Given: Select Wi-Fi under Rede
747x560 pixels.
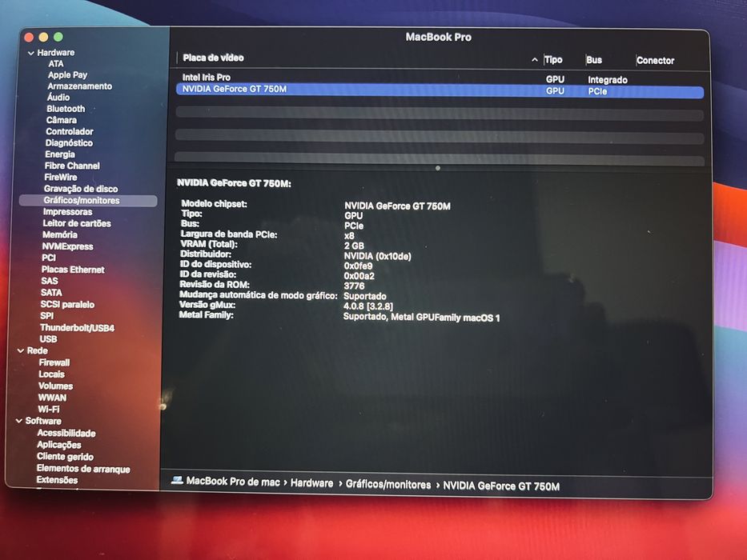Looking at the screenshot, I should click(49, 410).
